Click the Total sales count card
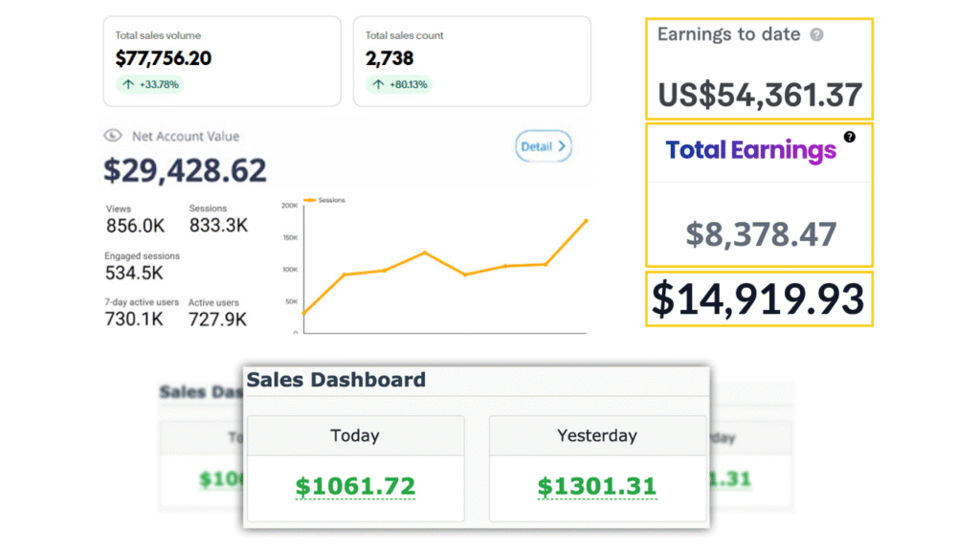Viewport: 980px width, 551px height. [x=471, y=60]
